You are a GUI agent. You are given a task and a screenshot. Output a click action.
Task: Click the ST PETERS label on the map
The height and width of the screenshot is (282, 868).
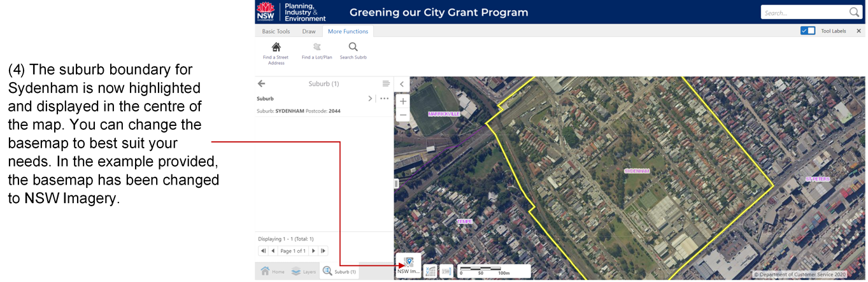(x=818, y=180)
